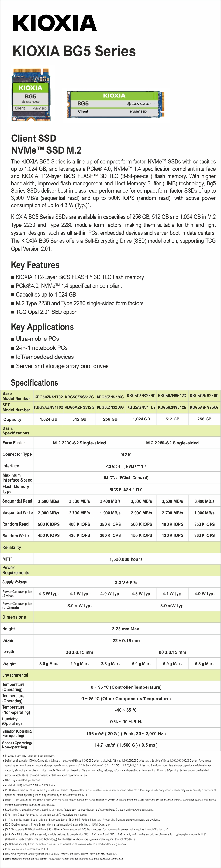Click the Power Requirements section header

click(16, 570)
